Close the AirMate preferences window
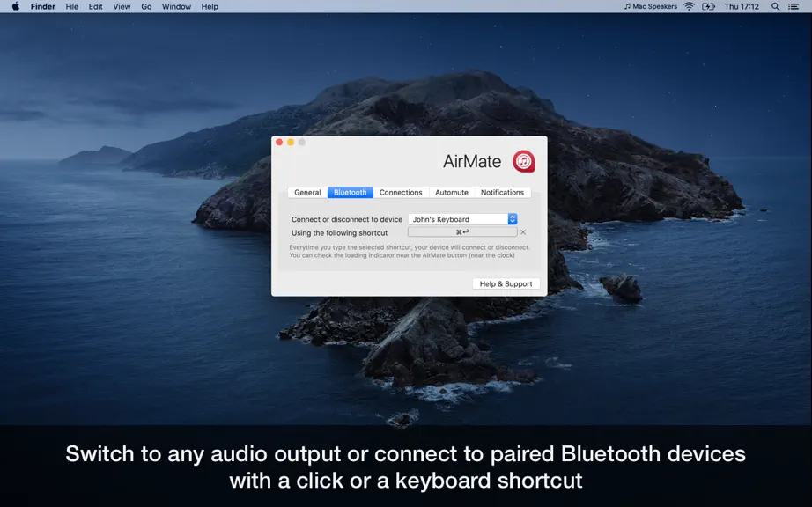This screenshot has width=812, height=507. point(279,143)
